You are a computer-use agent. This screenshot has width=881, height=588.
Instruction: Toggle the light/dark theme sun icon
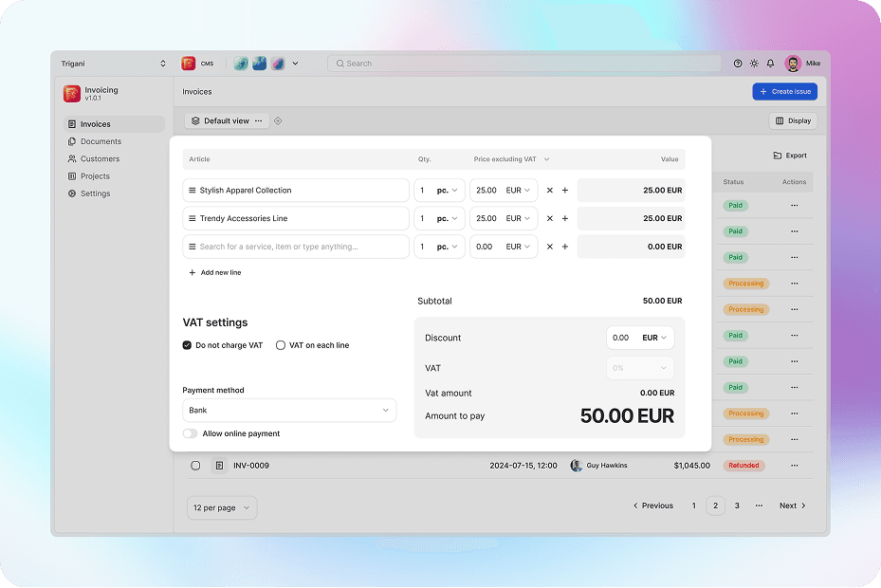click(754, 64)
